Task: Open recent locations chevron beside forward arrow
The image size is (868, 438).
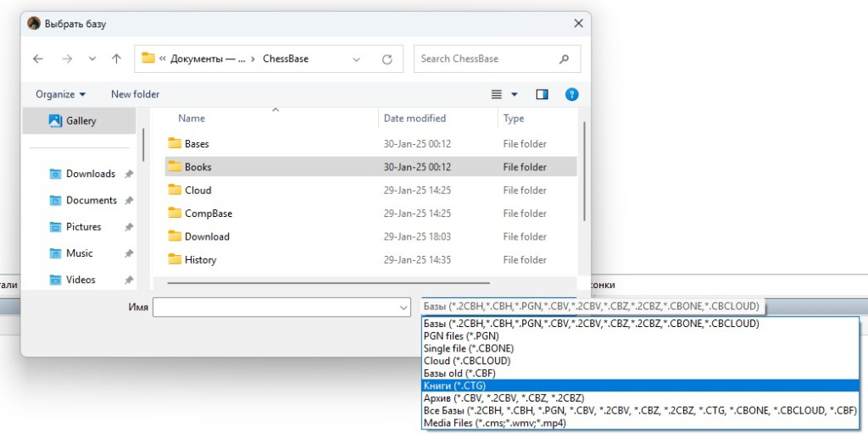Action: point(92,58)
